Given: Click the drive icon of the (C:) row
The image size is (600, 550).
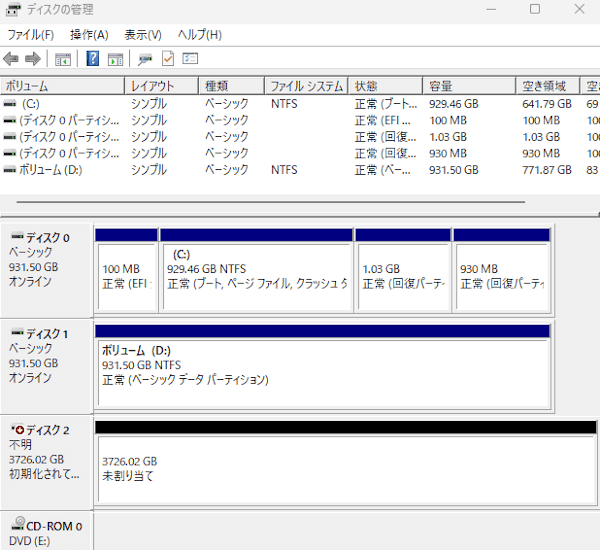Looking at the screenshot, I should [10, 104].
